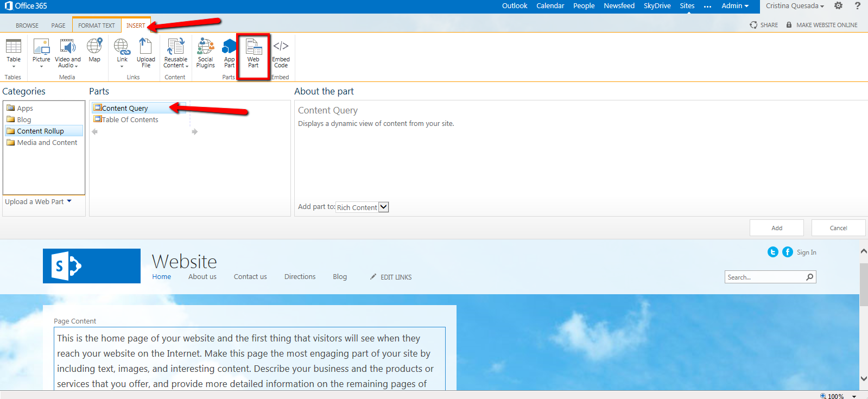Insert Embed Code from ribbon
This screenshot has width=868, height=399.
click(281, 52)
